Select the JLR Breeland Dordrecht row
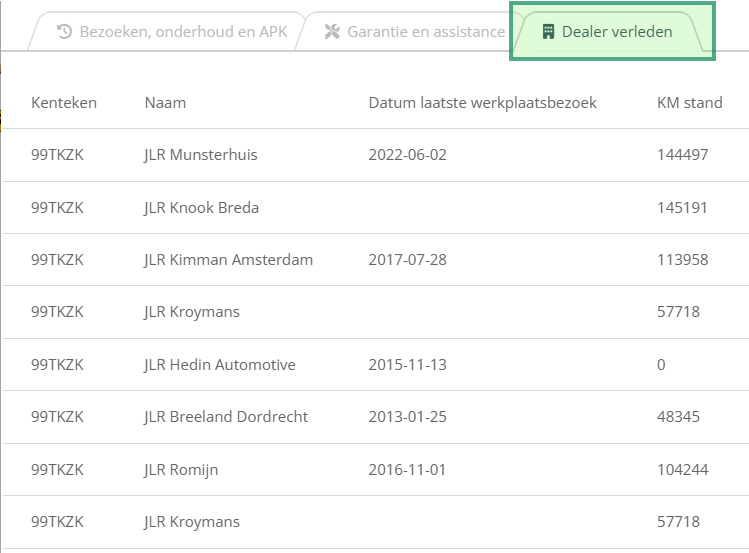Viewport: 749px width, 553px height. pyautogui.click(x=375, y=417)
